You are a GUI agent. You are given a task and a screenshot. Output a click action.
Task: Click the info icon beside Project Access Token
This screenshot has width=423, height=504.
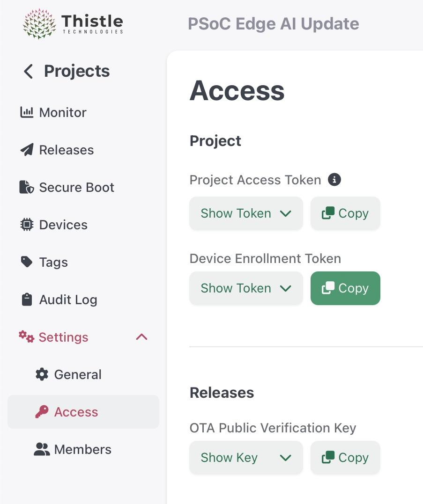(x=334, y=179)
